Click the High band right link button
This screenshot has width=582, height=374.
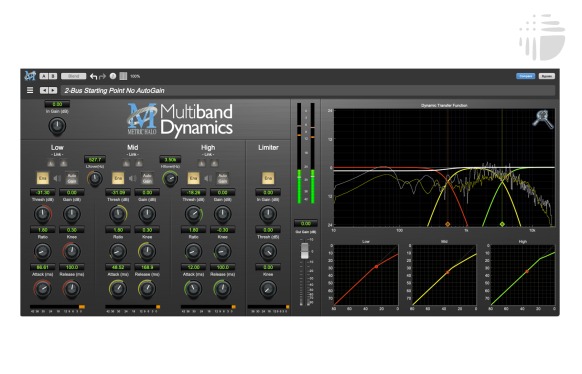[x=214, y=163]
